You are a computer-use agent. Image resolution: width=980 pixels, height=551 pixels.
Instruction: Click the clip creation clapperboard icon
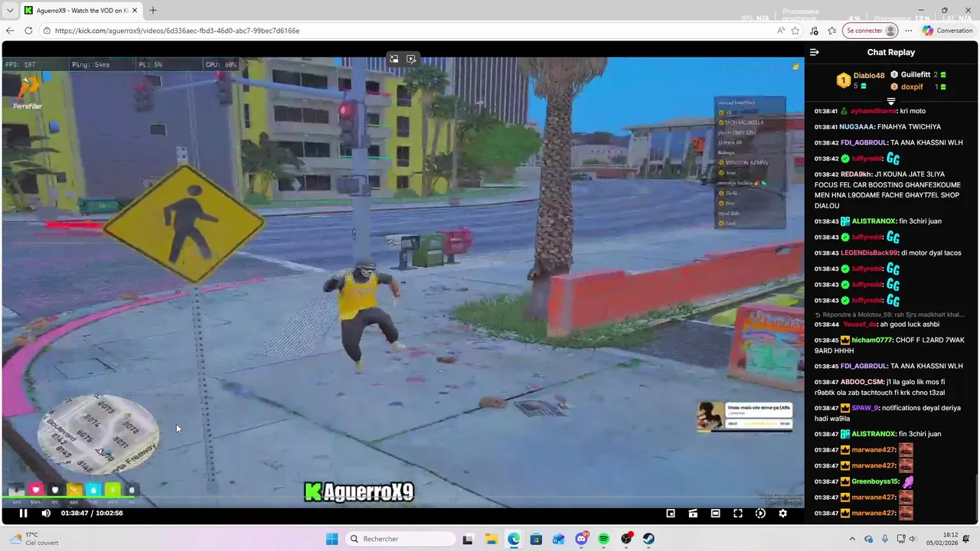tap(693, 514)
